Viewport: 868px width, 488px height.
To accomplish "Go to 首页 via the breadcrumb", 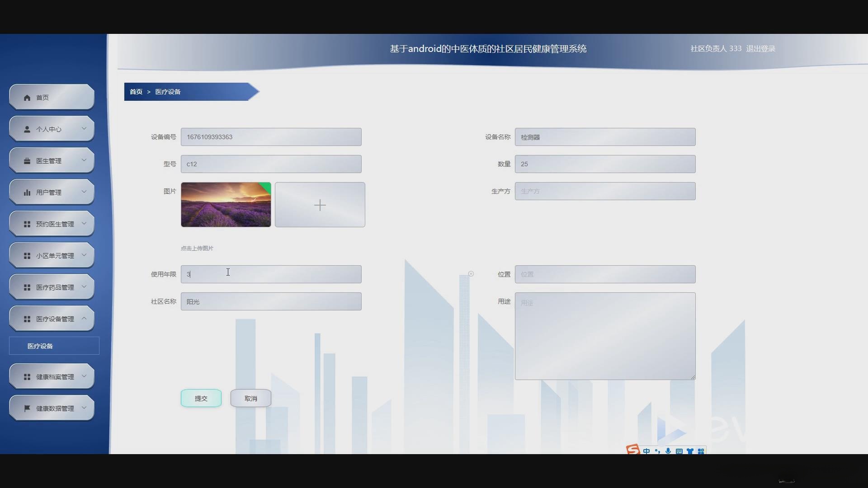I will [136, 91].
